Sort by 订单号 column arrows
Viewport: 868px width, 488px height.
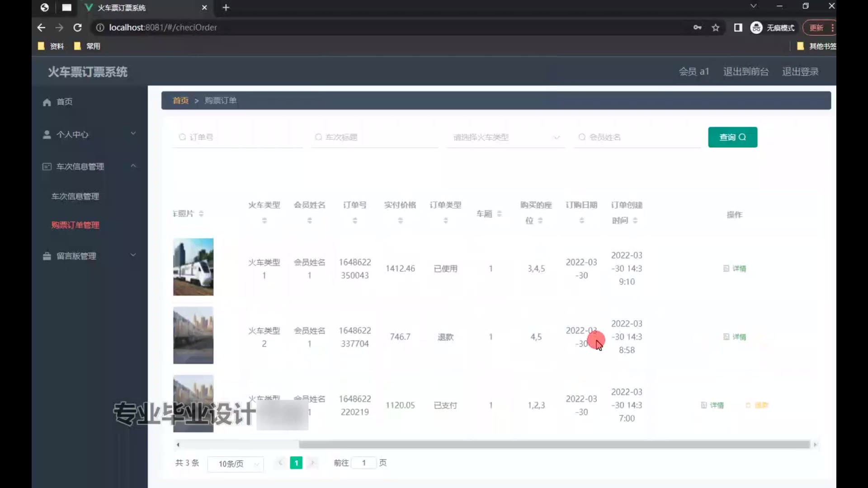355,221
